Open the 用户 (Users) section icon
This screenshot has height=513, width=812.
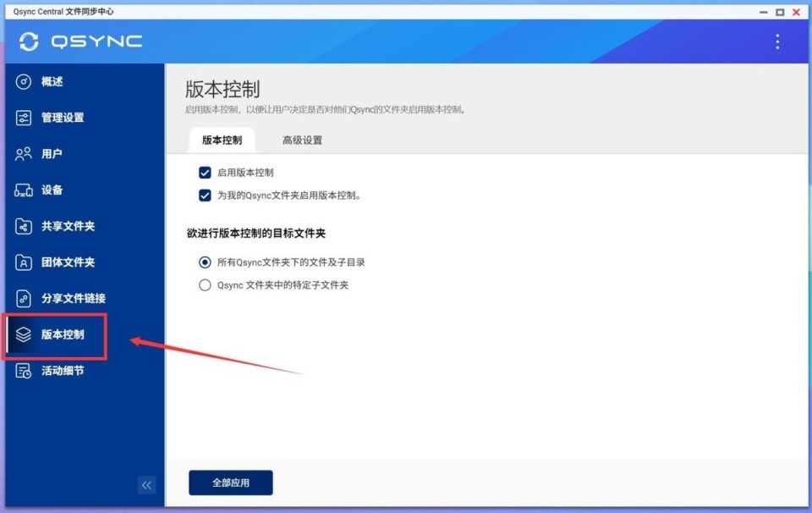[x=24, y=154]
